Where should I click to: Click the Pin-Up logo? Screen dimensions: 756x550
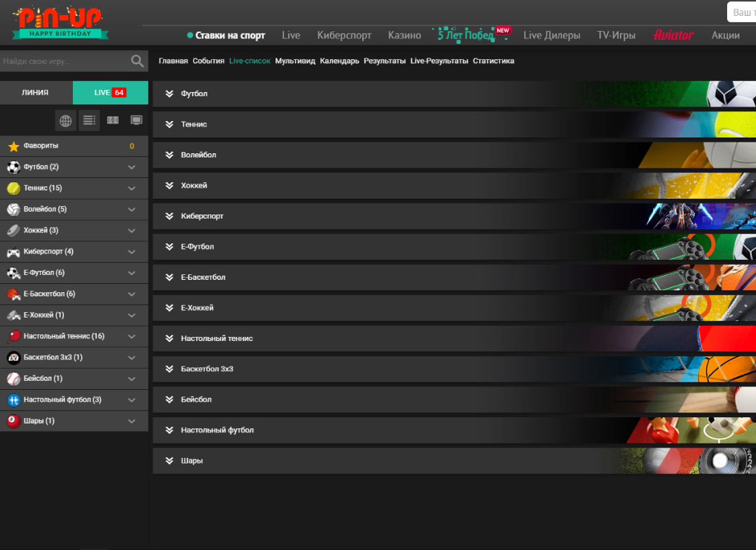click(59, 22)
